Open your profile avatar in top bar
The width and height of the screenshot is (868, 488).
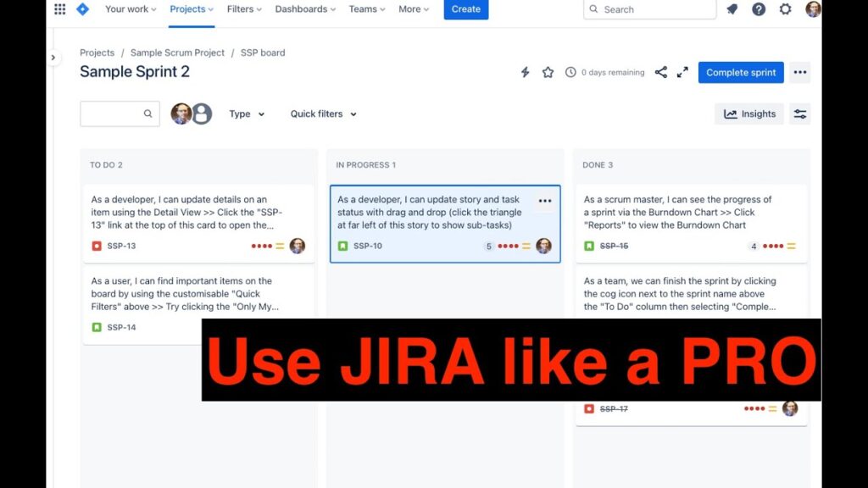[813, 8]
